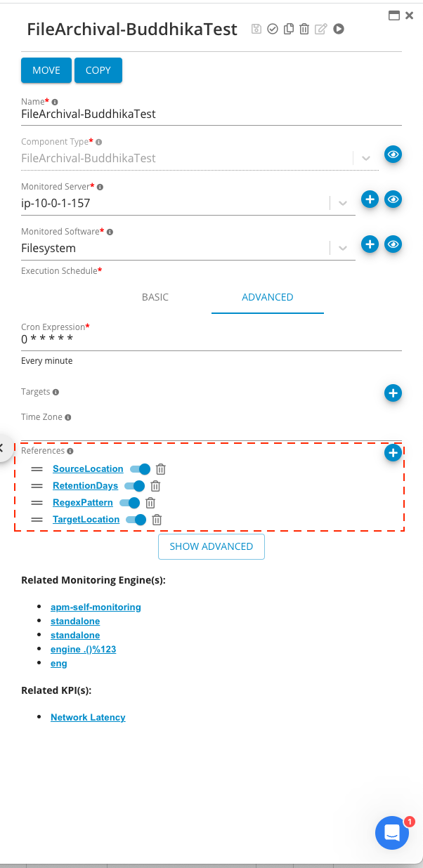Disable the RetentionDays reference toggle
Viewport: 423px width, 868px height.
[135, 486]
